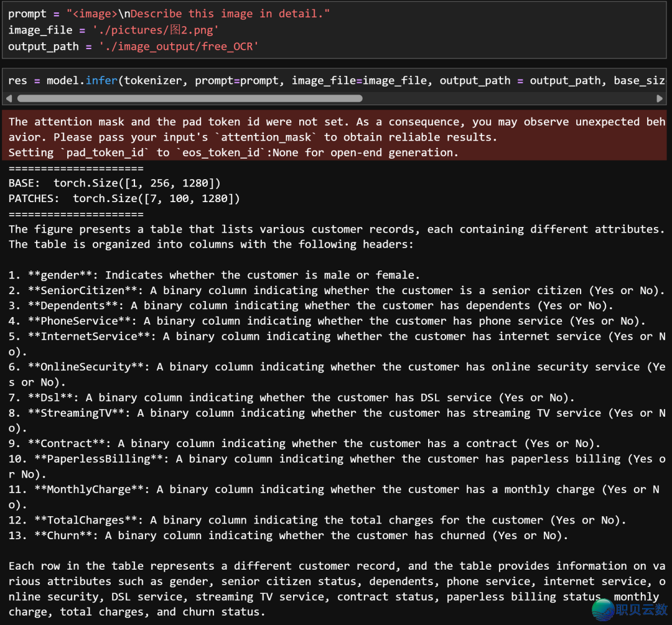Click the image_file assignment line
This screenshot has width=672, height=625.
pos(113,30)
